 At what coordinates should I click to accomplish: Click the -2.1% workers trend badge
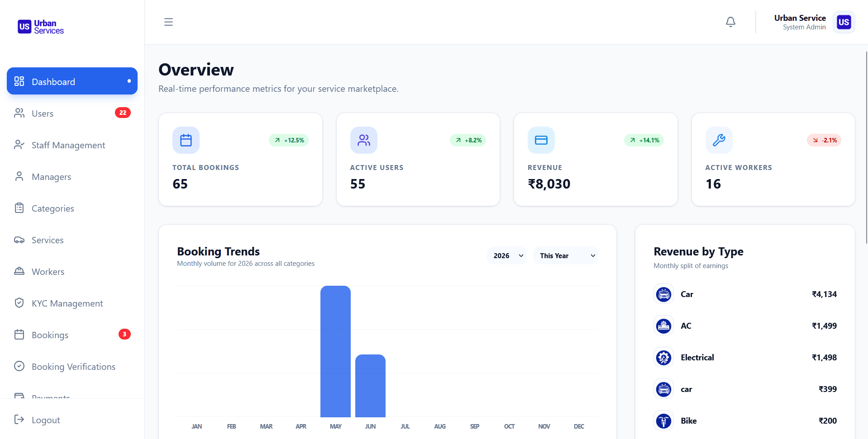[x=824, y=140]
